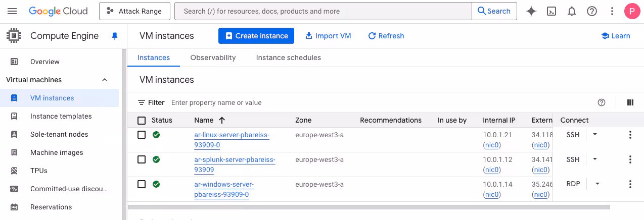Pin Compute Engine with the pin icon
Screen dimensions: 644x220
point(114,36)
